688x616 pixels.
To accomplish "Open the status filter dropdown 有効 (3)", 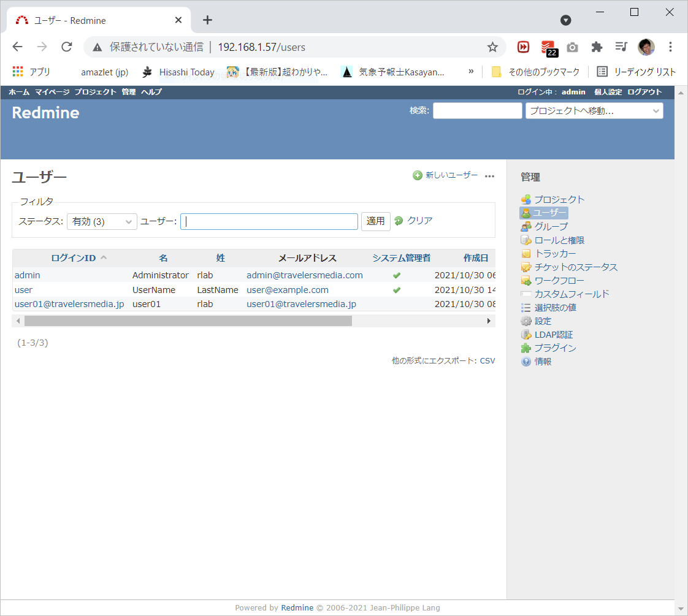I will pyautogui.click(x=102, y=221).
